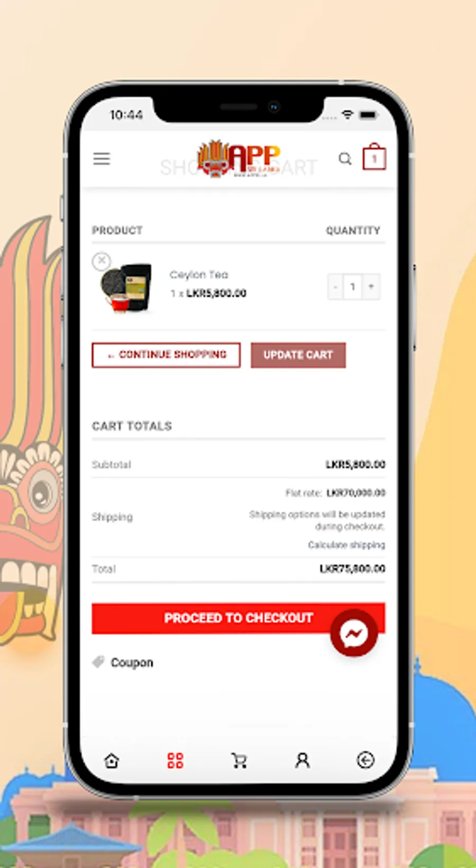Remove Ceylon Tea using the X icon

click(102, 261)
